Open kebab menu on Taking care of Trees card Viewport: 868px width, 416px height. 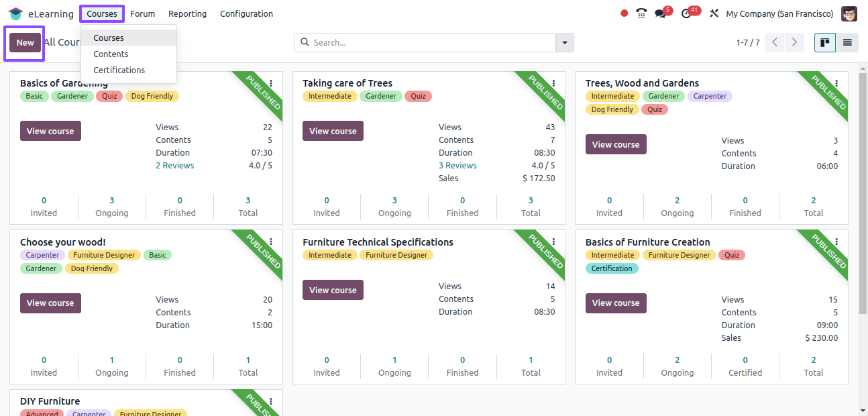[553, 83]
